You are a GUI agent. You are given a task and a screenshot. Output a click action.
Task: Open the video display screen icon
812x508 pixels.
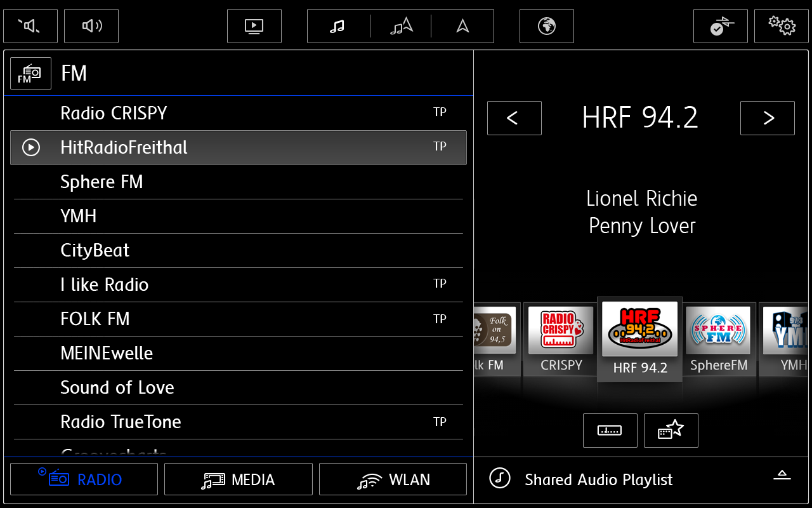(x=254, y=26)
